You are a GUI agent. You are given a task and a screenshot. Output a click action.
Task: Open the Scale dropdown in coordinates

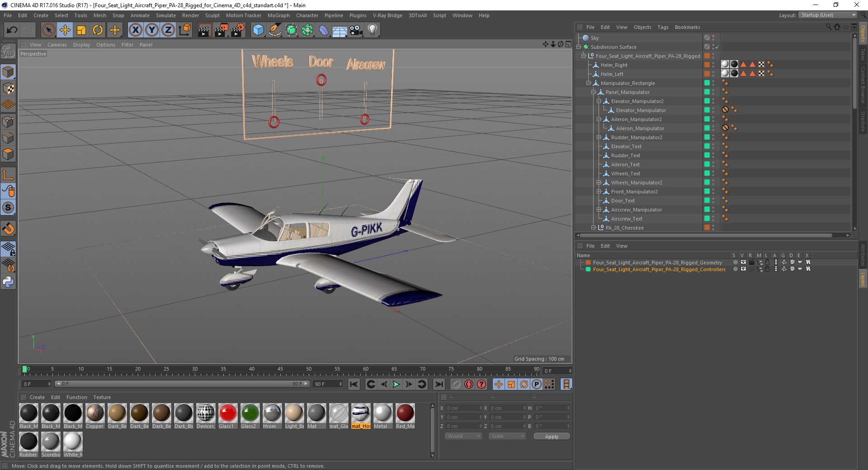click(507, 436)
